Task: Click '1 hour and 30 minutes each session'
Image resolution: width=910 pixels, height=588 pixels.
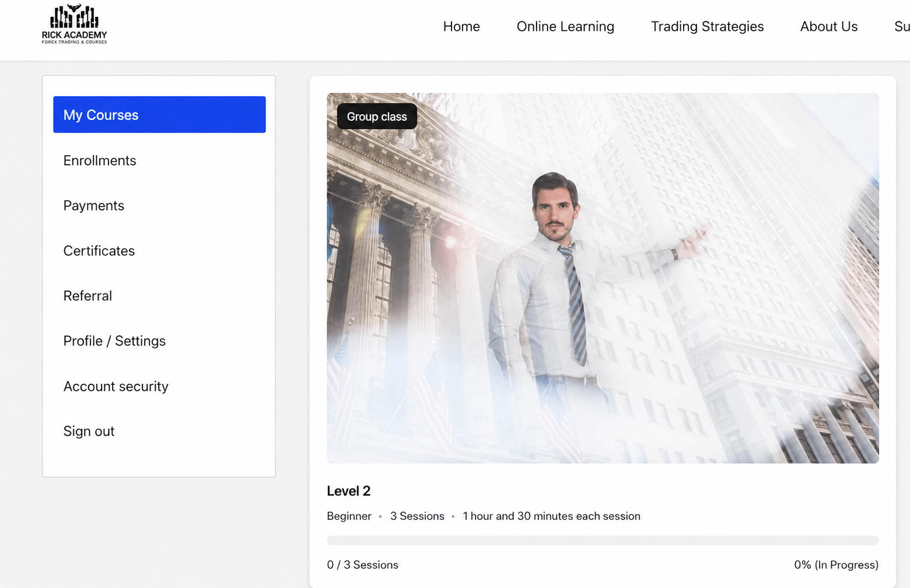Action: pos(551,516)
